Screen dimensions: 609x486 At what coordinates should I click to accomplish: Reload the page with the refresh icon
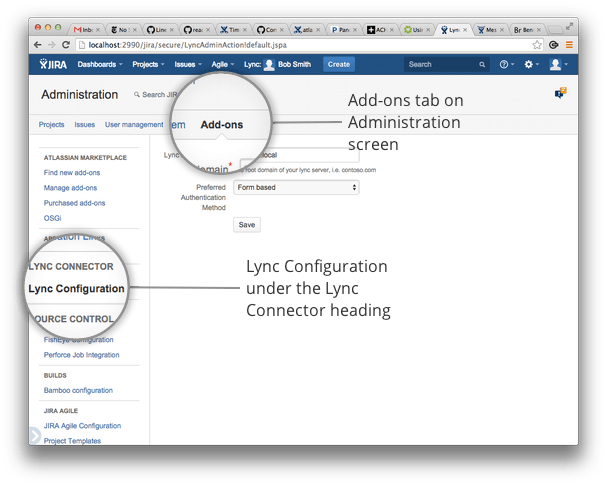coord(66,45)
